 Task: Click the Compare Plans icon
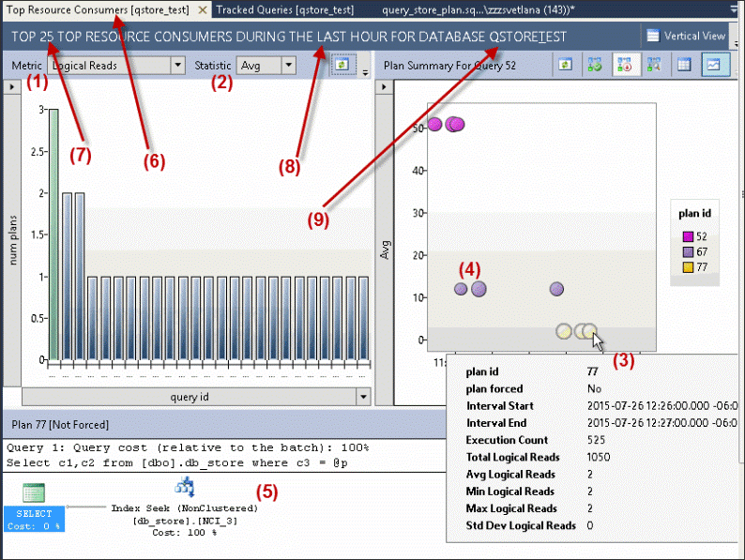(x=654, y=65)
